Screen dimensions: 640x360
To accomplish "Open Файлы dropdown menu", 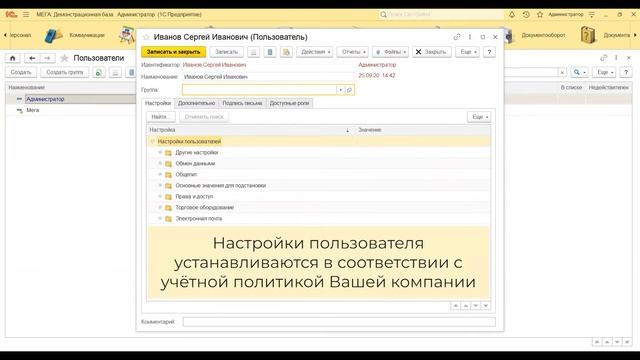I will tap(390, 52).
